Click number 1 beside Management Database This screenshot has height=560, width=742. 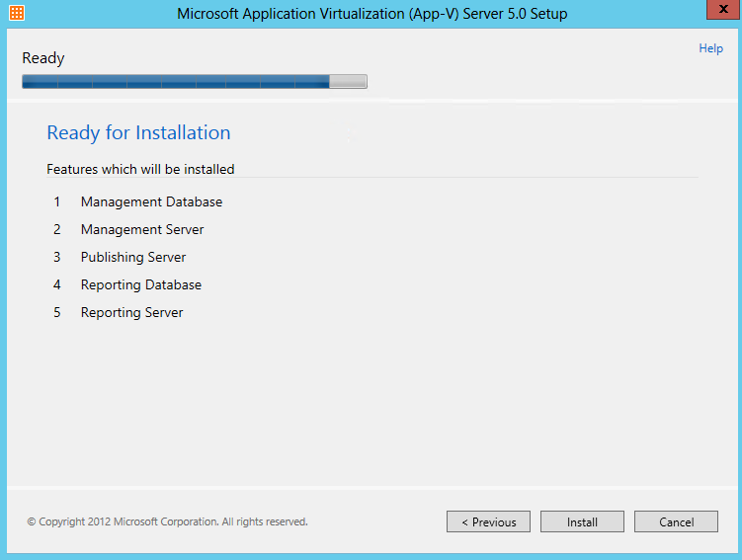pos(56,201)
